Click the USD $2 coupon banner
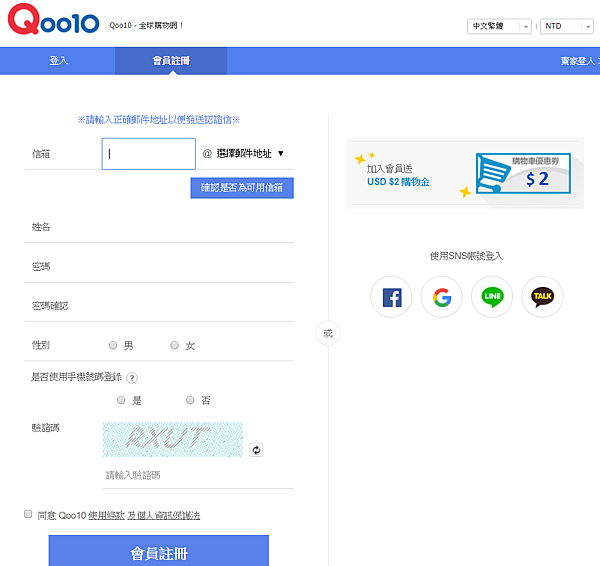This screenshot has width=600, height=566. pyautogui.click(x=465, y=173)
